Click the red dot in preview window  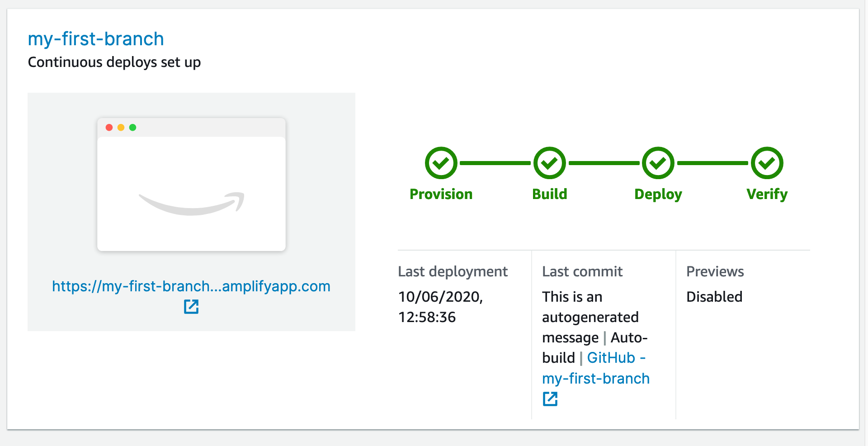109,128
